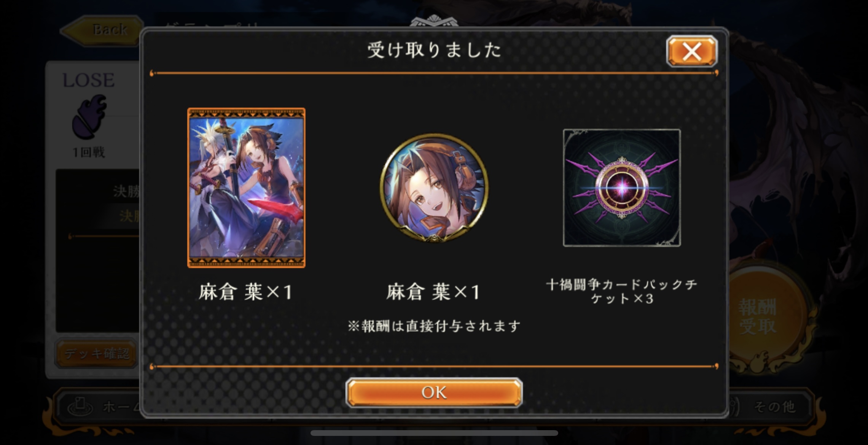Viewport: 868px width, 445px height.
Task: Tap the カードパックチケット×3 label text
Action: tap(622, 292)
